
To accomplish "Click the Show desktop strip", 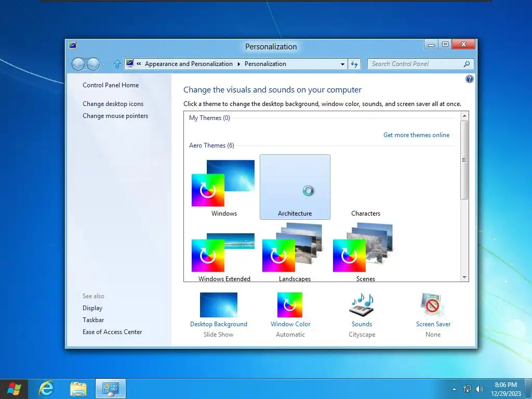I will click(x=528, y=389).
